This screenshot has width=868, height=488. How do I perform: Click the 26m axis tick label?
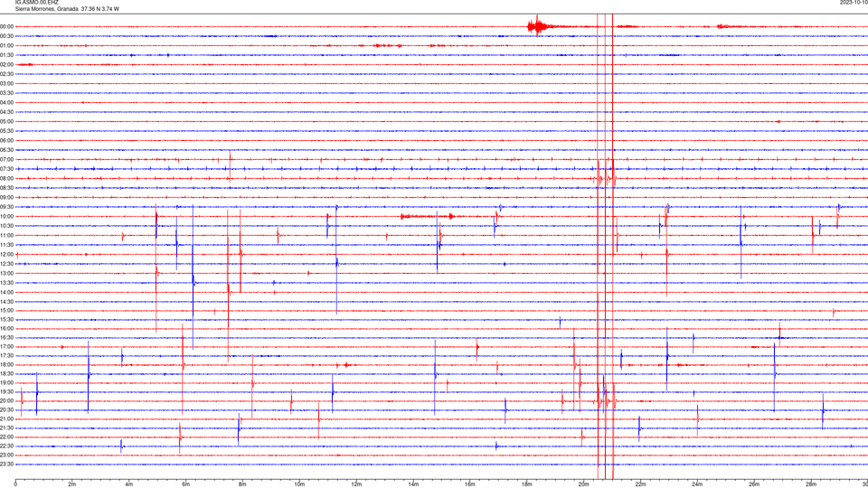click(754, 484)
